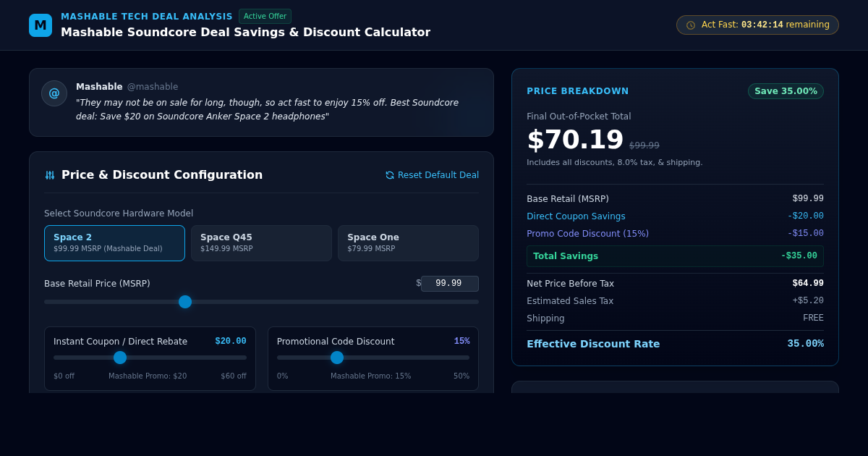Click the MASHABLE TECH DEAL ANALYSIS header text
The image size is (868, 456).
point(147,17)
